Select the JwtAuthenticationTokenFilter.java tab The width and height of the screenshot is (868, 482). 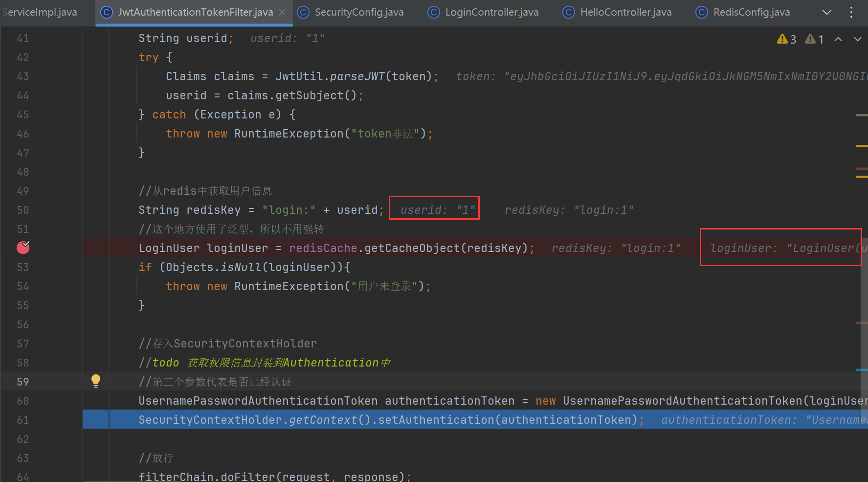point(195,12)
